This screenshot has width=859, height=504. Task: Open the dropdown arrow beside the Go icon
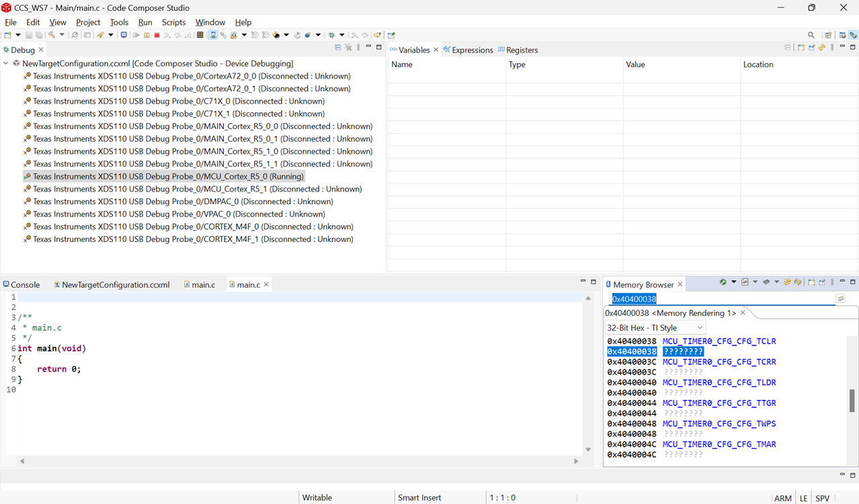733,282
